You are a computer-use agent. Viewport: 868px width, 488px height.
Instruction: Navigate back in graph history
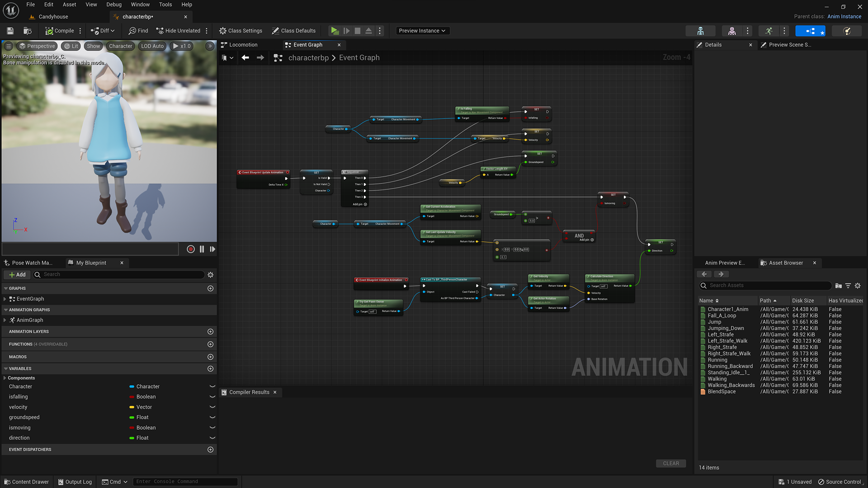tap(245, 58)
